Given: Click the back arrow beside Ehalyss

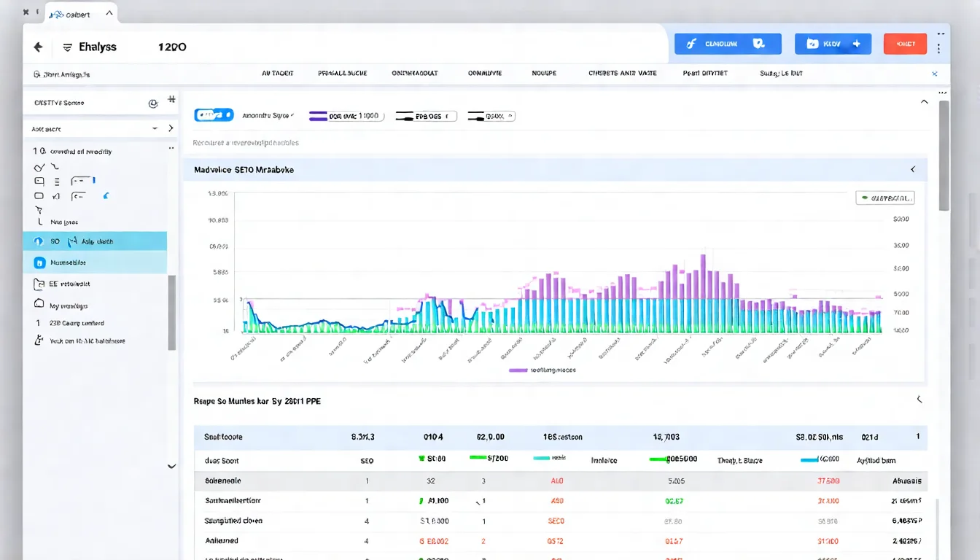Looking at the screenshot, I should coord(38,47).
